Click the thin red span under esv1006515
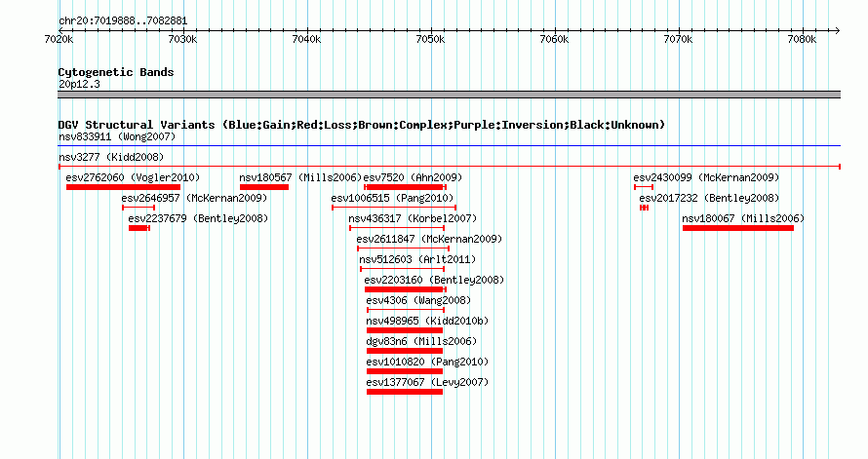Screen dimensions: 868x459 pos(394,208)
